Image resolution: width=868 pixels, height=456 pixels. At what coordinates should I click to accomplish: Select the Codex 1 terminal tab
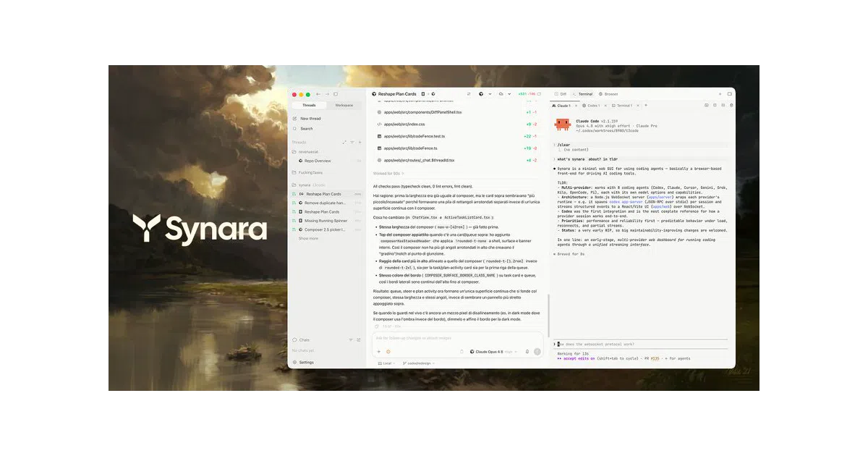[590, 106]
